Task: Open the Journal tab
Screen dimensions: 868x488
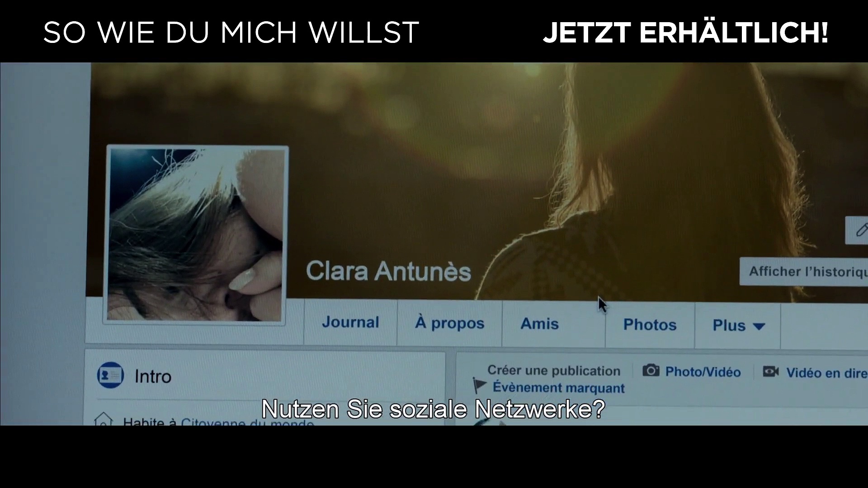Action: pyautogui.click(x=350, y=322)
